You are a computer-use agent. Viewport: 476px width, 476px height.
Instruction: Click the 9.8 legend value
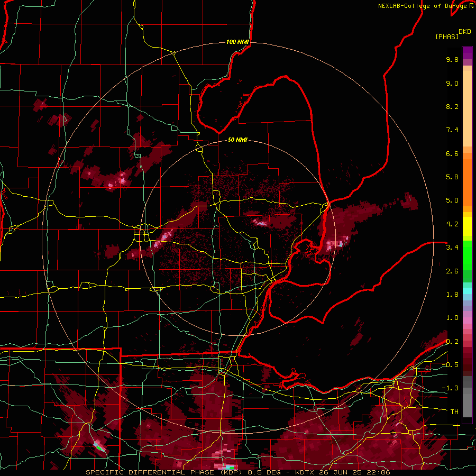tap(452, 59)
